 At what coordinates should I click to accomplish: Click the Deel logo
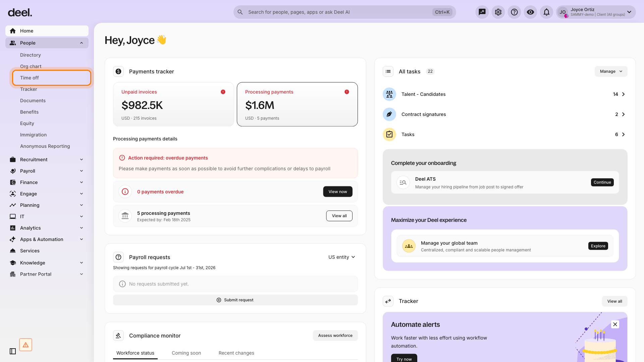point(20,12)
